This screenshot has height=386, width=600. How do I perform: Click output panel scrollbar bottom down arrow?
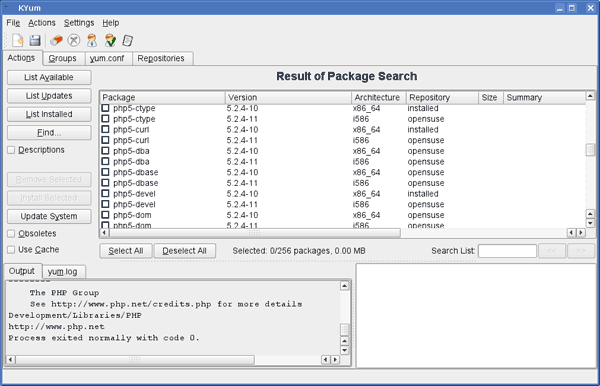pos(344,350)
